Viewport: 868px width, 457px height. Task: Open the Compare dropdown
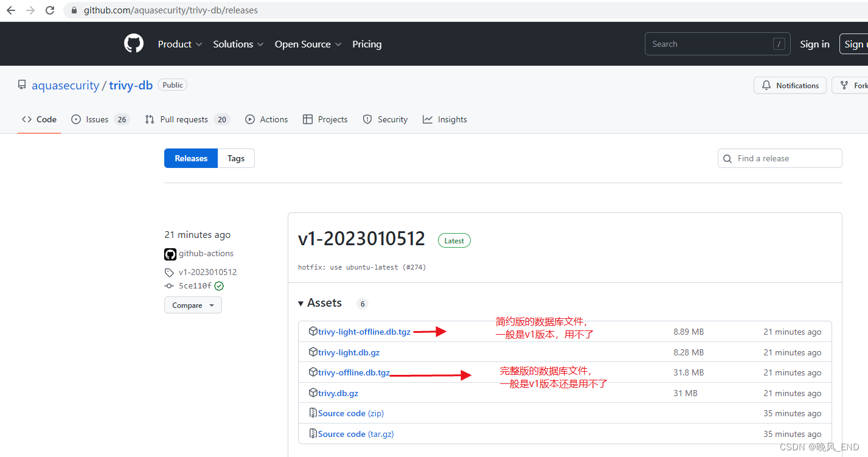(x=193, y=305)
